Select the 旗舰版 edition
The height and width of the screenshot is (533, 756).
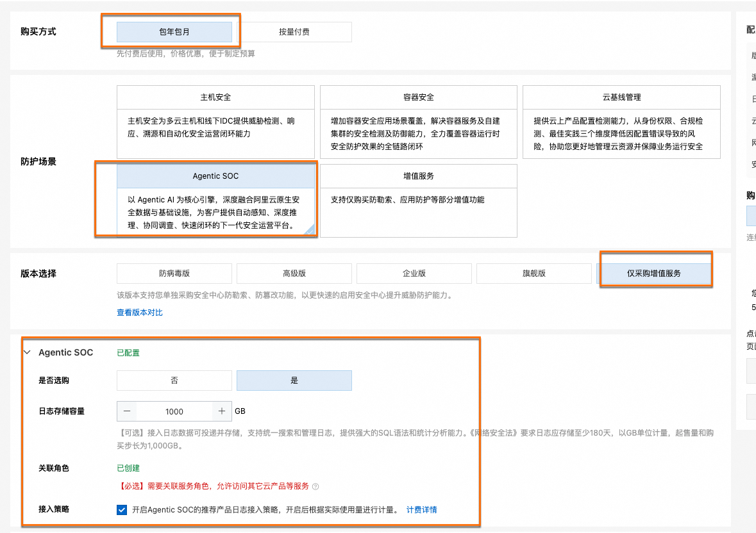click(x=533, y=274)
